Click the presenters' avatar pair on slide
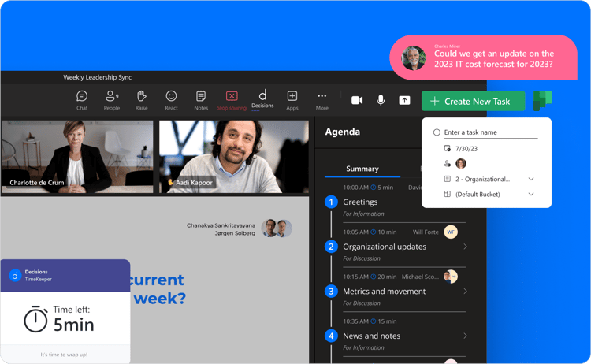This screenshot has height=364, width=591. point(277,228)
